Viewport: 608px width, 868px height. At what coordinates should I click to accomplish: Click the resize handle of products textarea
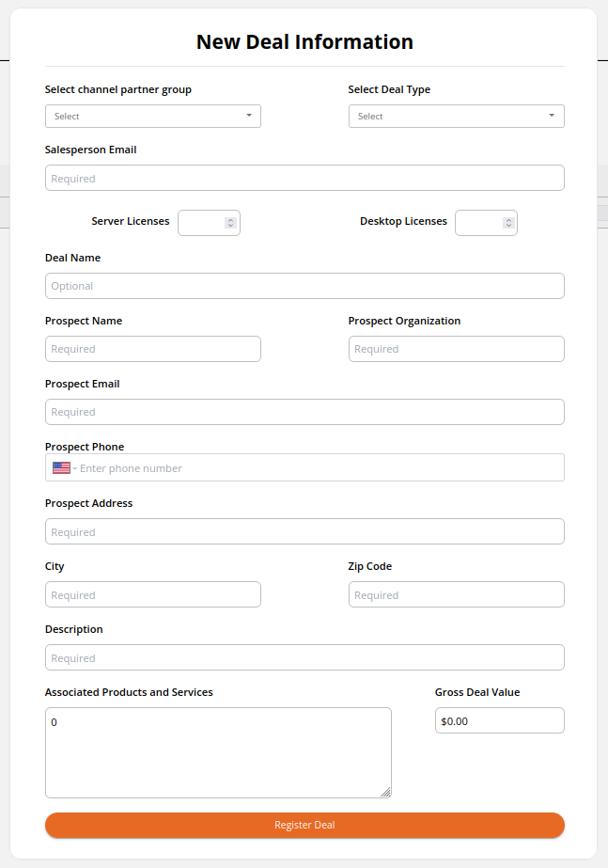click(385, 792)
